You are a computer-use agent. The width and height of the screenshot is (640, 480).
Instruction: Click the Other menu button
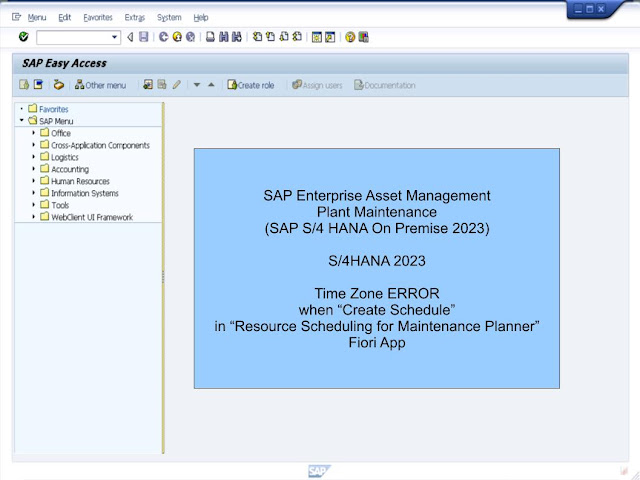(100, 85)
